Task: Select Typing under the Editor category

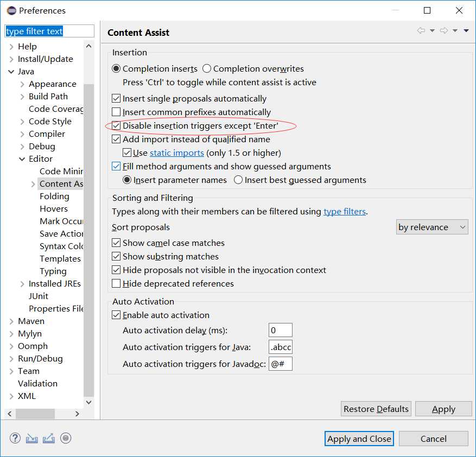Action: 53,271
